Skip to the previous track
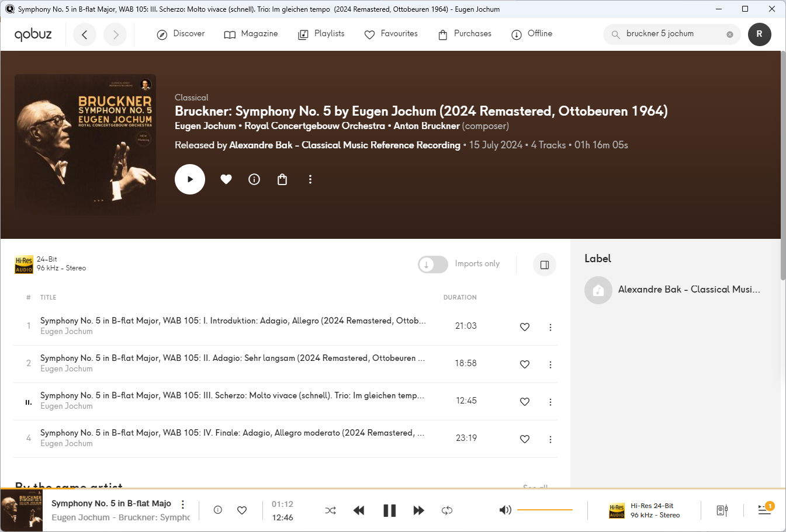Image resolution: width=786 pixels, height=532 pixels. (x=359, y=510)
